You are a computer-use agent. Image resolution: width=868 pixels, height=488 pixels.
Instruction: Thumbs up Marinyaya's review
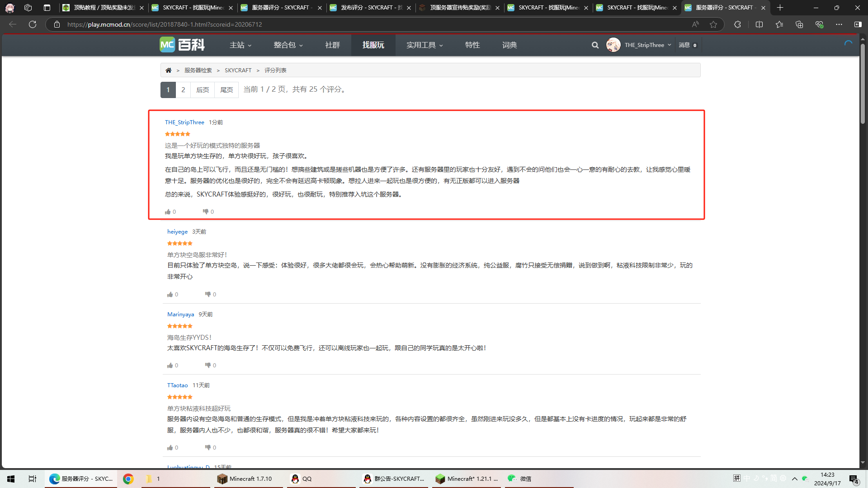(x=170, y=366)
